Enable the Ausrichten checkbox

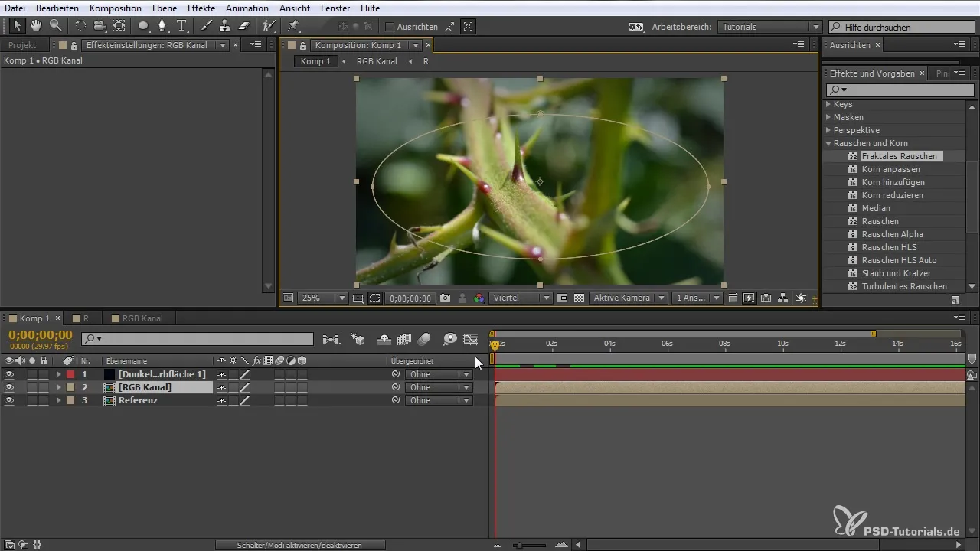coord(389,27)
